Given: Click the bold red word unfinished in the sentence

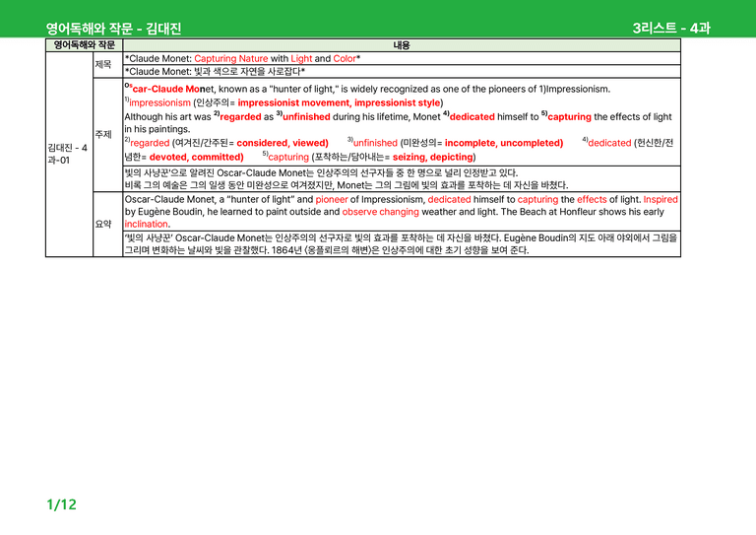Looking at the screenshot, I should pos(306,116).
